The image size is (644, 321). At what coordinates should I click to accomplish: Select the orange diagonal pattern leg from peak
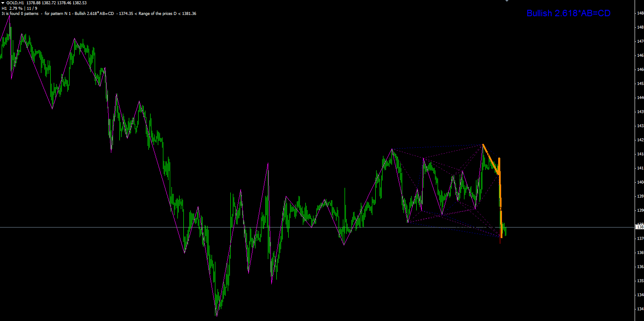491,159
